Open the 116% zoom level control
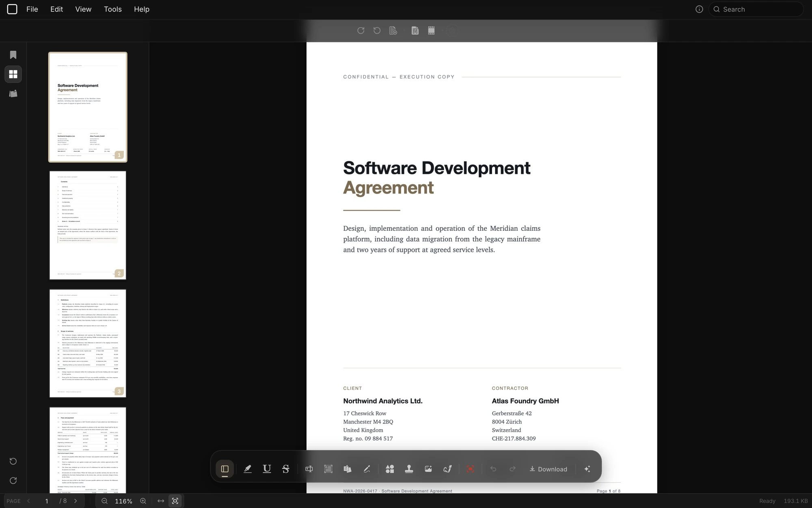 point(123,501)
